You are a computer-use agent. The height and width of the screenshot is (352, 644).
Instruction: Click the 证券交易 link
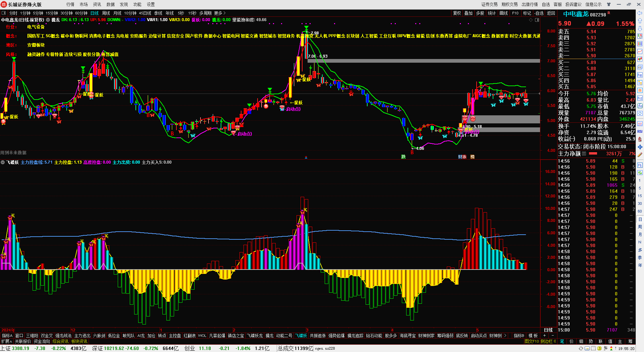[x=489, y=4]
